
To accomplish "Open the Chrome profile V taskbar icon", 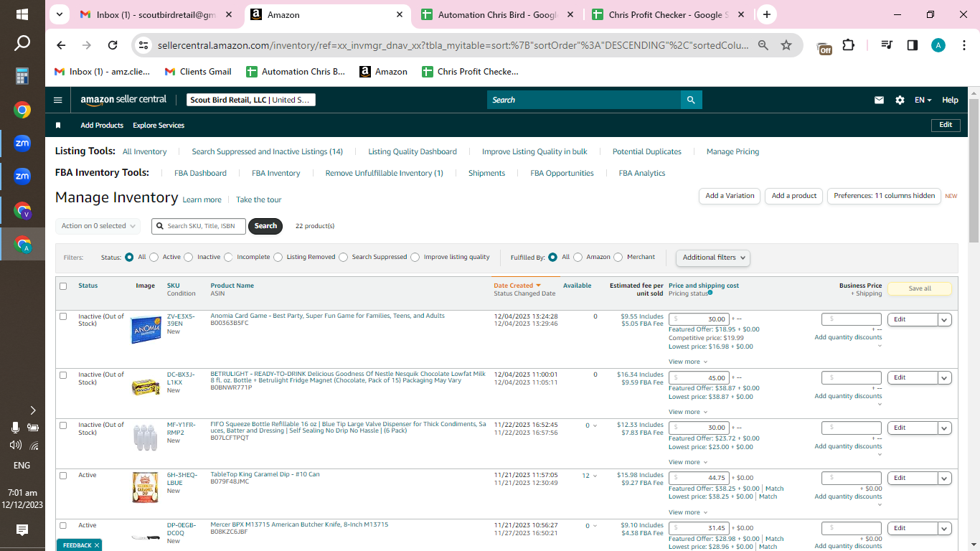I will click(22, 211).
